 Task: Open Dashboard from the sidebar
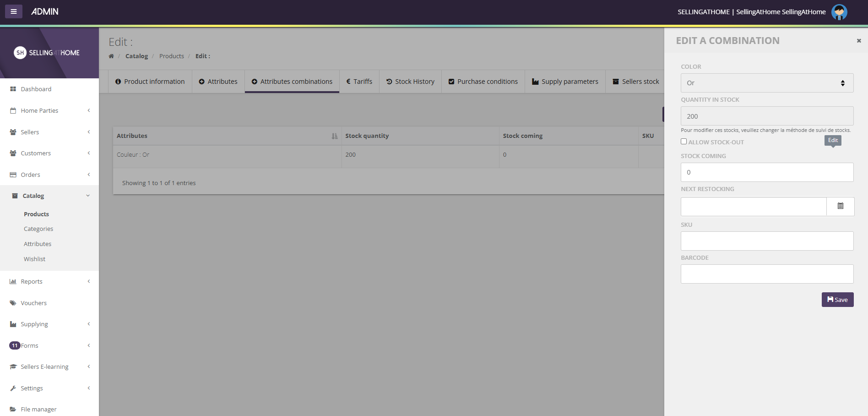click(x=36, y=89)
